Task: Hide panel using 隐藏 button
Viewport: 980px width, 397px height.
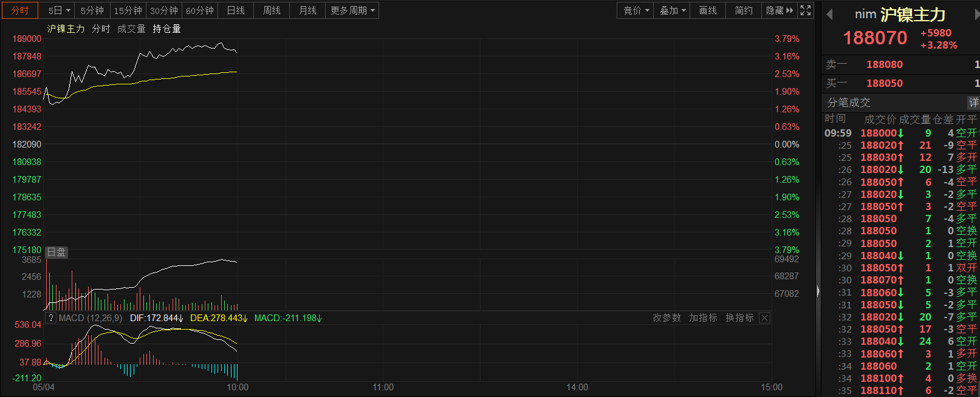Action: [780, 10]
